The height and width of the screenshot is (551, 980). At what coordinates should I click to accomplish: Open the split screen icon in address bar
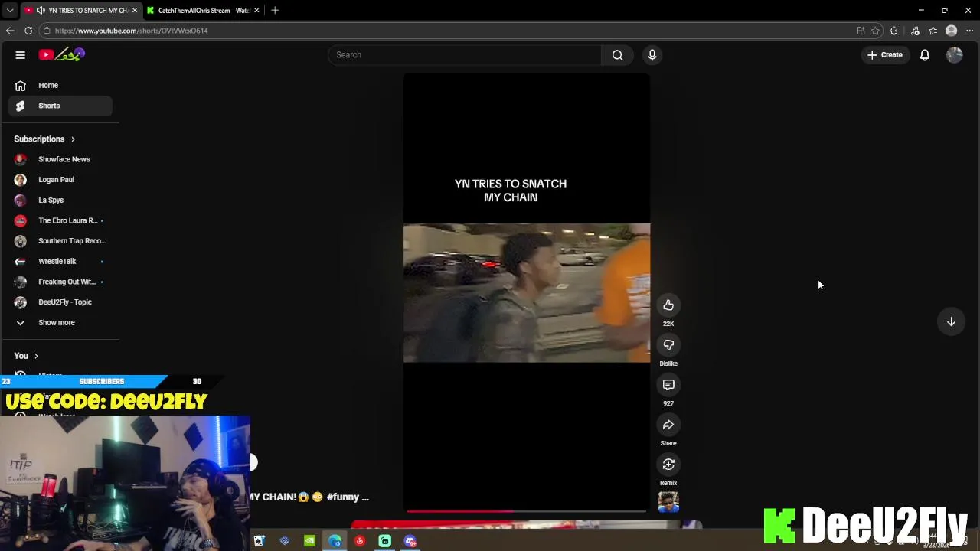click(x=861, y=31)
